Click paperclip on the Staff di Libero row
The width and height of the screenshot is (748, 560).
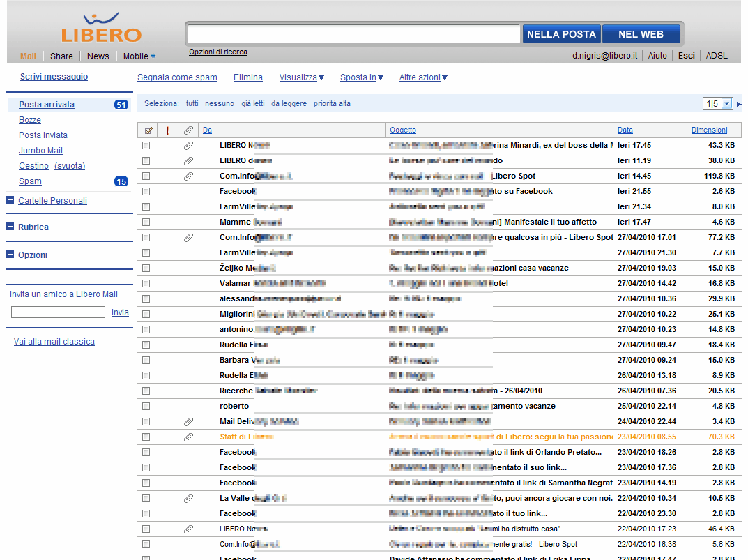click(x=188, y=437)
